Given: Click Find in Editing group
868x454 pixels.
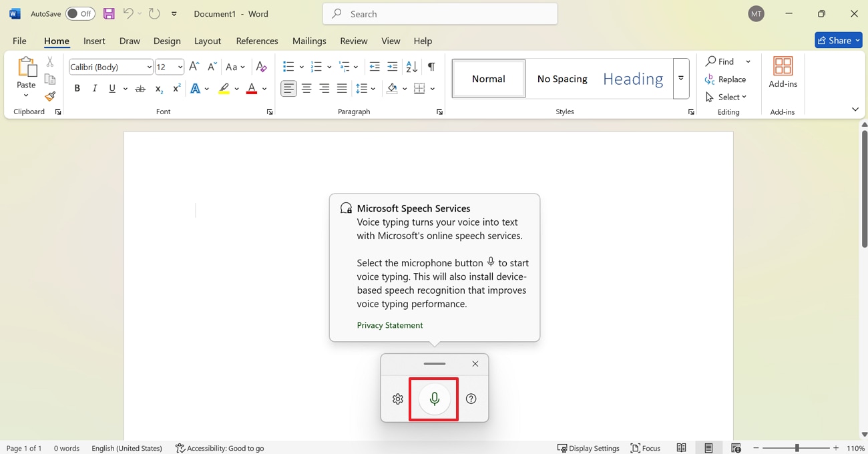Looking at the screenshot, I should pos(720,61).
